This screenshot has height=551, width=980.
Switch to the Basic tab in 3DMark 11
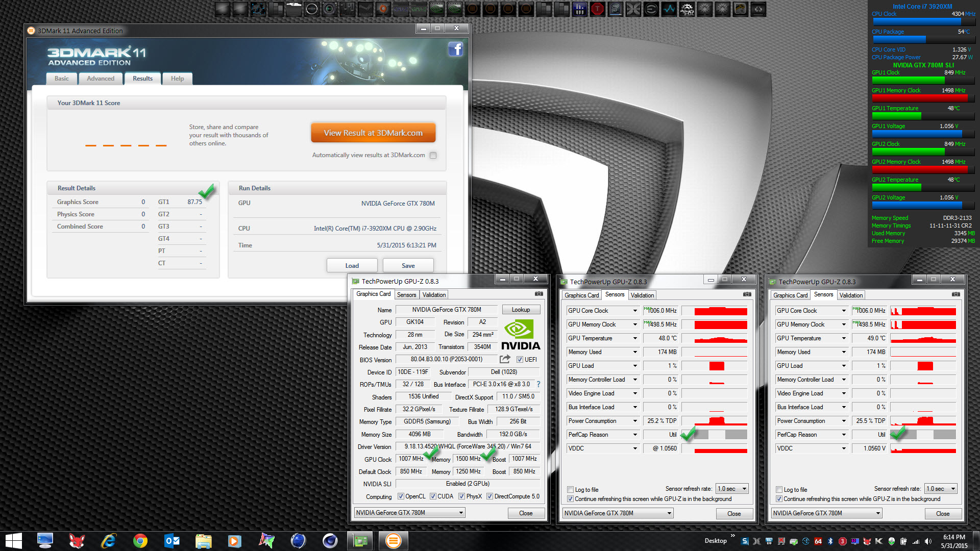[62, 79]
